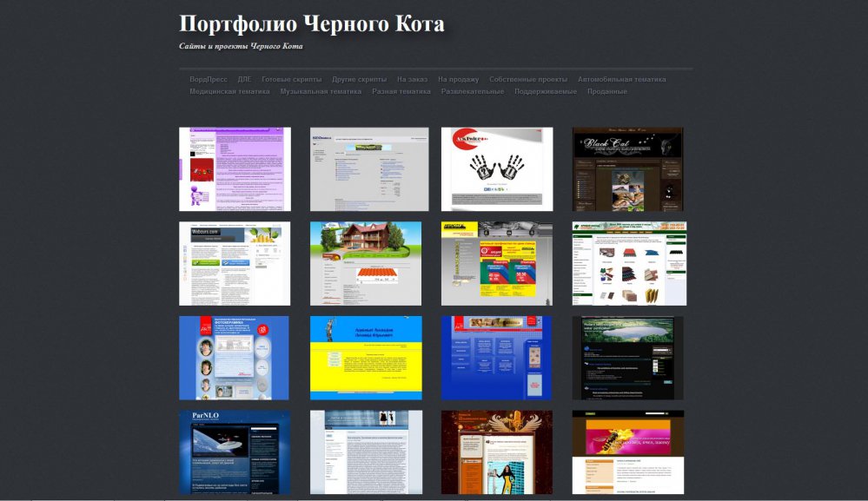Open the Развлекательные category
The image size is (868, 501).
[x=472, y=92]
